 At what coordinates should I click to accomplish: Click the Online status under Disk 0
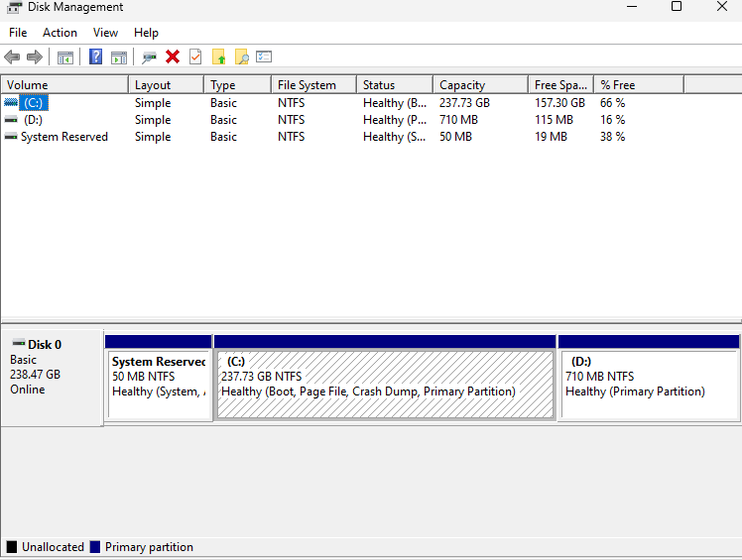tap(28, 390)
